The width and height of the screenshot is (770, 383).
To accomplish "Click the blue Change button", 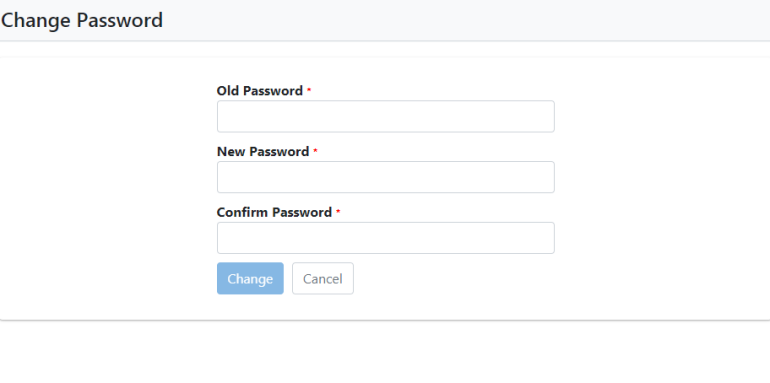I will pos(250,278).
